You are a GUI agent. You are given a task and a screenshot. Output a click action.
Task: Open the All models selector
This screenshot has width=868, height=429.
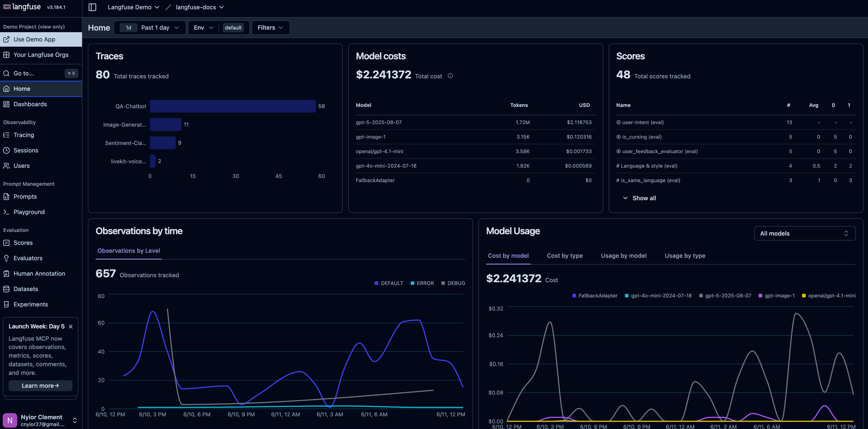click(x=805, y=233)
